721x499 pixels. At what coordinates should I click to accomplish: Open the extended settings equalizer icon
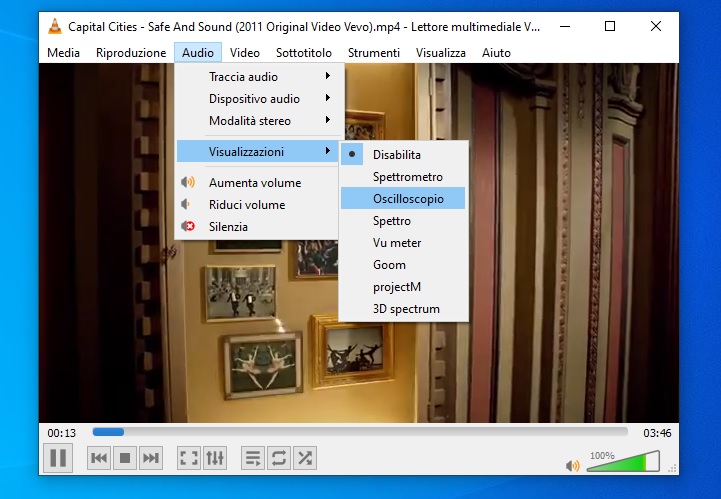coord(215,458)
